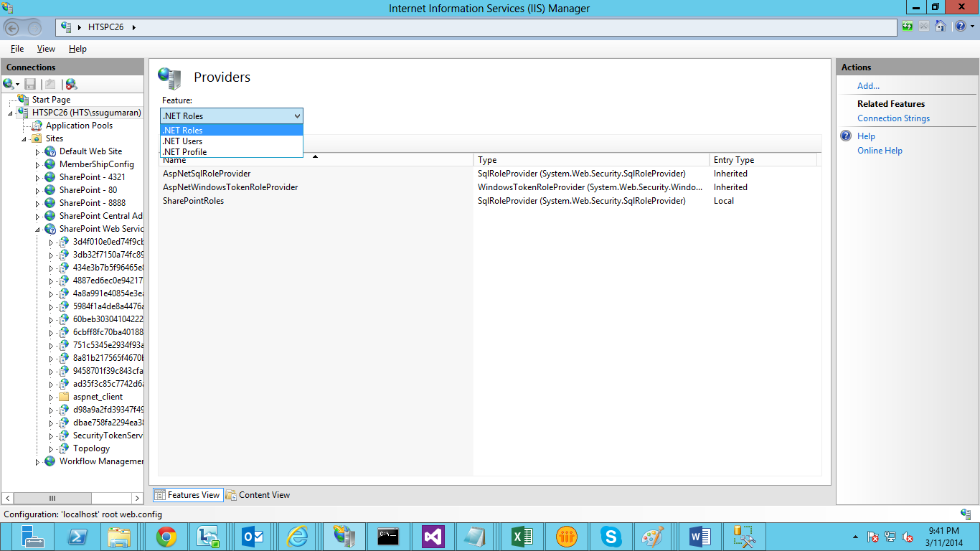Collapse the SharePoint Web Services node
Image resolution: width=980 pixels, height=551 pixels.
pos(37,230)
